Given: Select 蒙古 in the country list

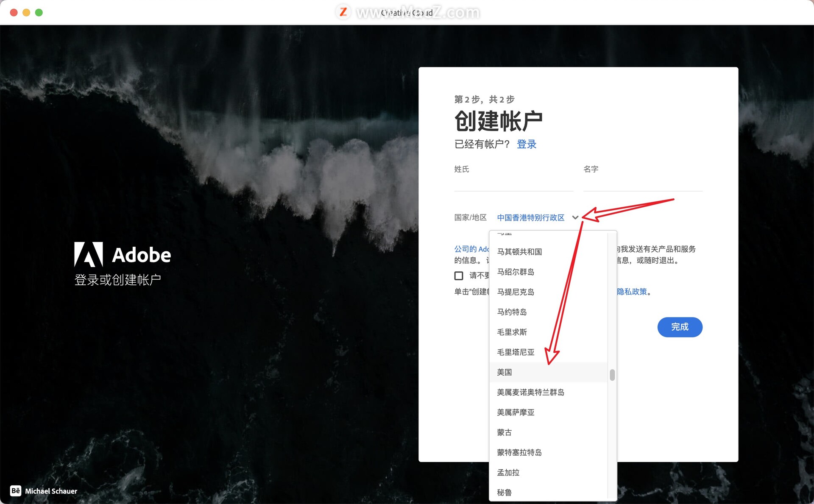Looking at the screenshot, I should tap(549, 432).
